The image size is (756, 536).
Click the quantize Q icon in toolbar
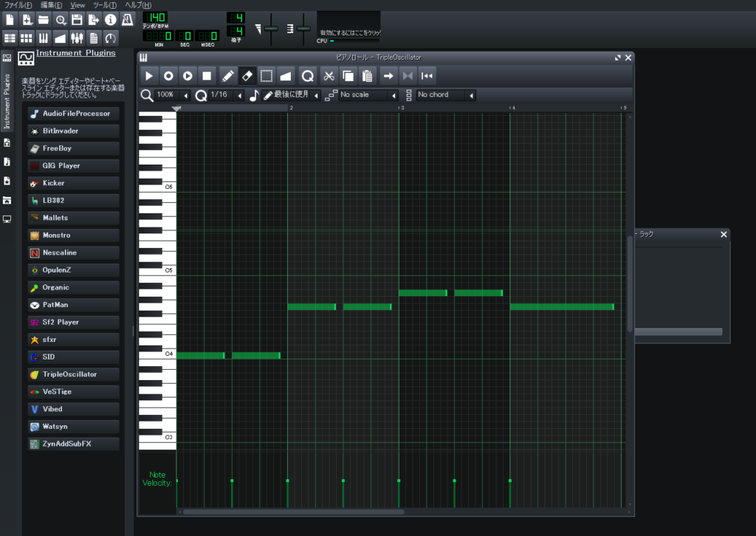click(x=307, y=75)
